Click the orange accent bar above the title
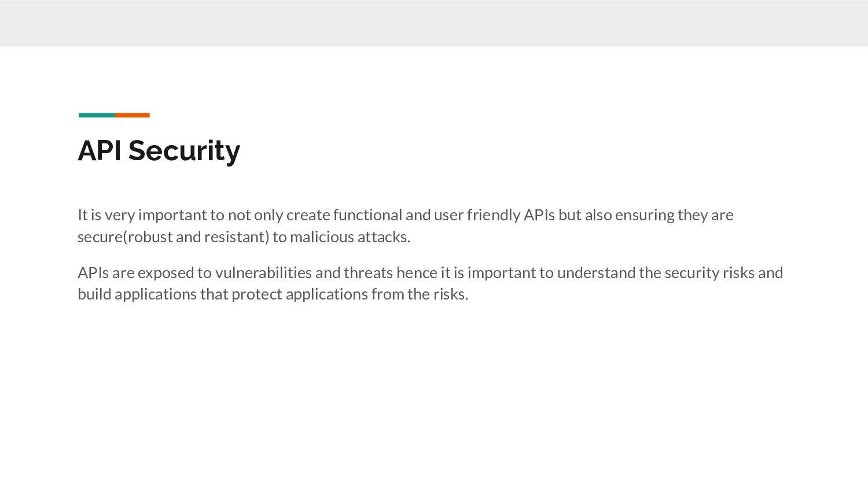Screen dimensions: 868x488 [132, 115]
